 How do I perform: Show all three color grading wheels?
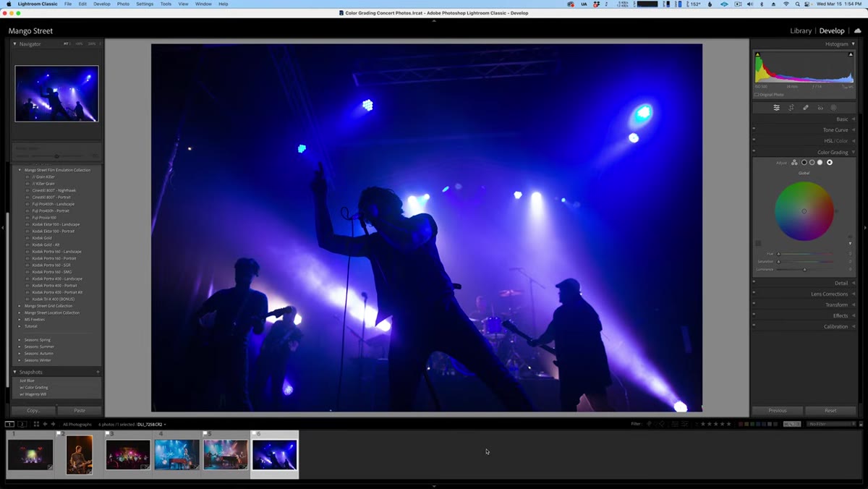pos(794,163)
